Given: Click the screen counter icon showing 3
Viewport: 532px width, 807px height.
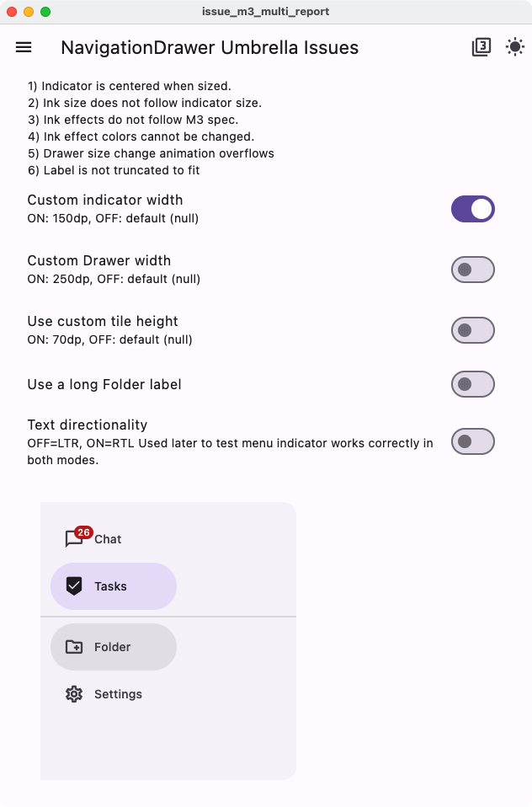Looking at the screenshot, I should pyautogui.click(x=481, y=47).
